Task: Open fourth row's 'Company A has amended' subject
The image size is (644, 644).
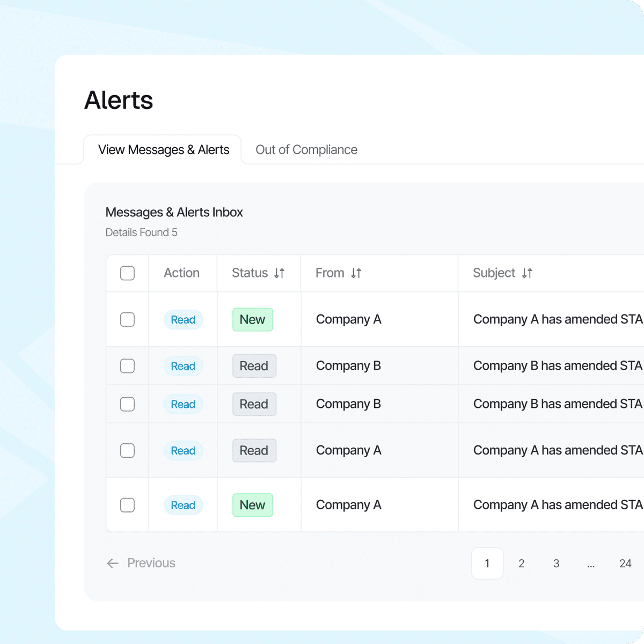Action: click(x=558, y=450)
